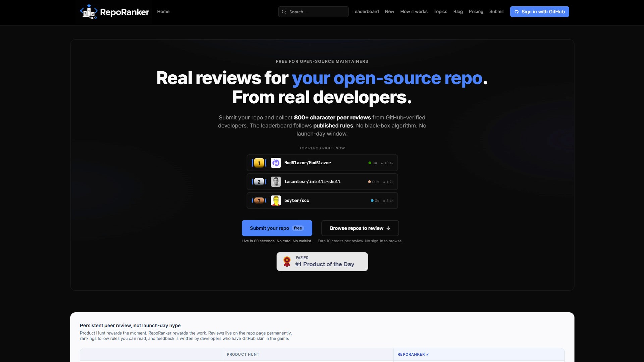This screenshot has width=644, height=362.
Task: Click 'TOP REPOS RIGHT NOW' label
Action: (322, 148)
